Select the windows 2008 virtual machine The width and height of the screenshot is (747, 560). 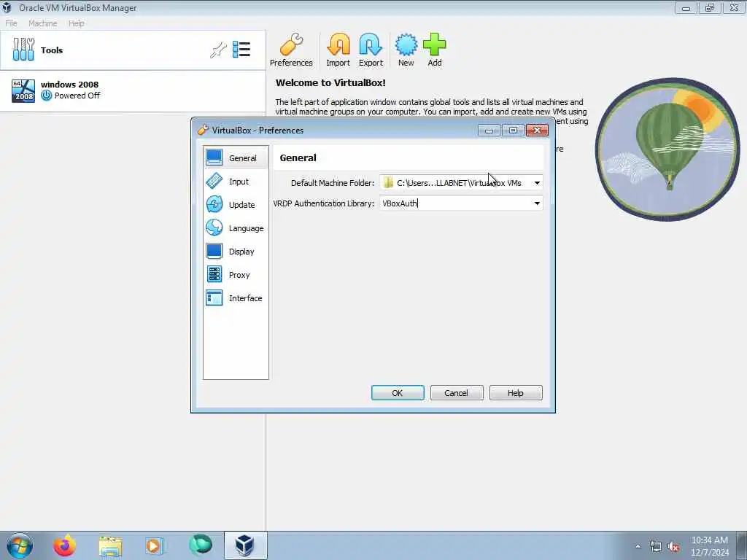(x=133, y=90)
